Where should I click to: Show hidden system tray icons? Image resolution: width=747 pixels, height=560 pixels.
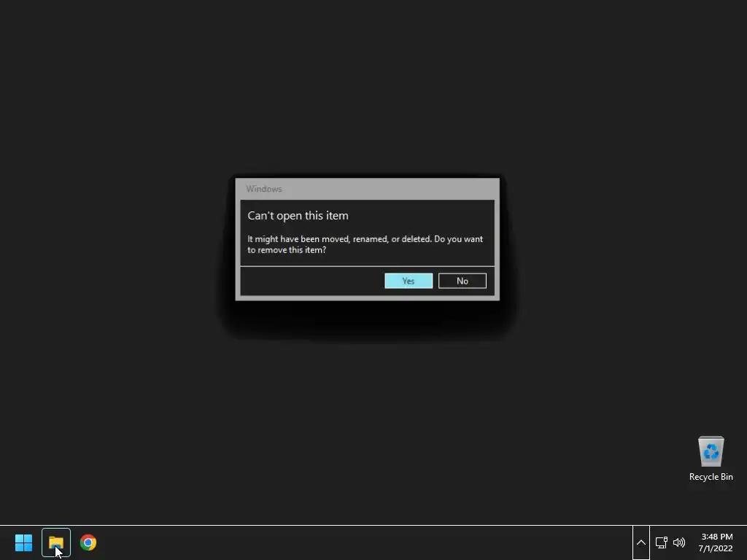tap(640, 542)
